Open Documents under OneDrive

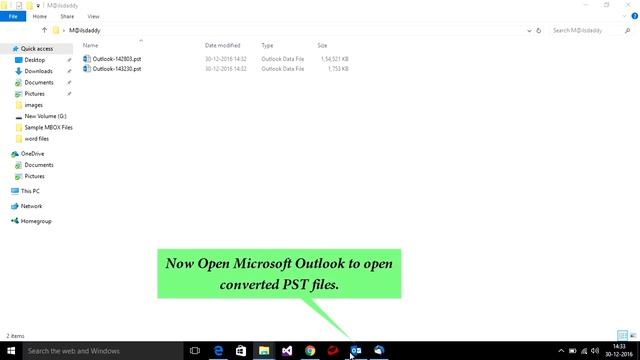(39, 165)
